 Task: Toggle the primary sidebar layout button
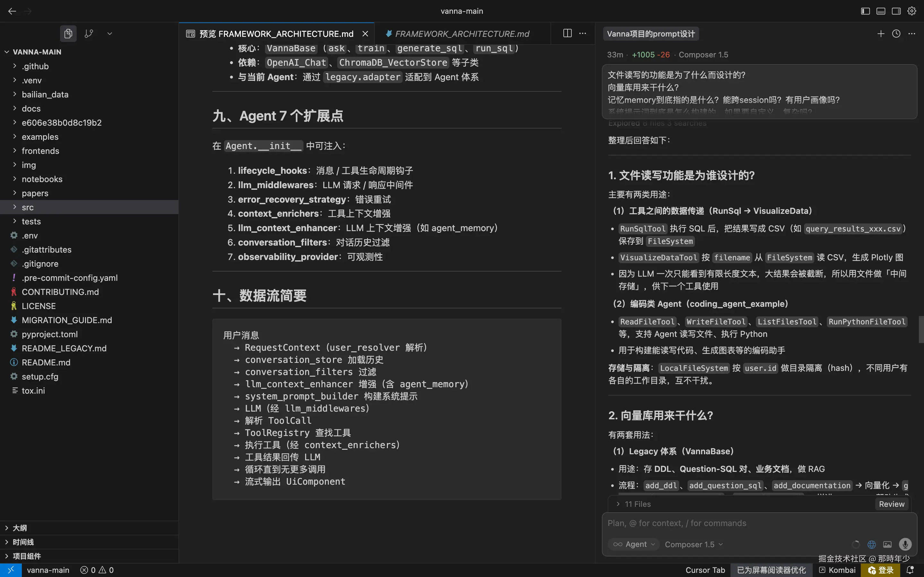pyautogui.click(x=865, y=11)
